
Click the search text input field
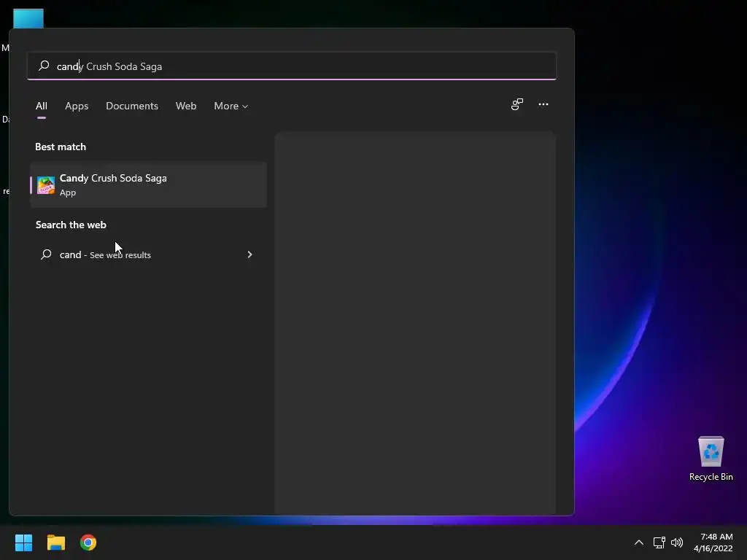(x=292, y=66)
